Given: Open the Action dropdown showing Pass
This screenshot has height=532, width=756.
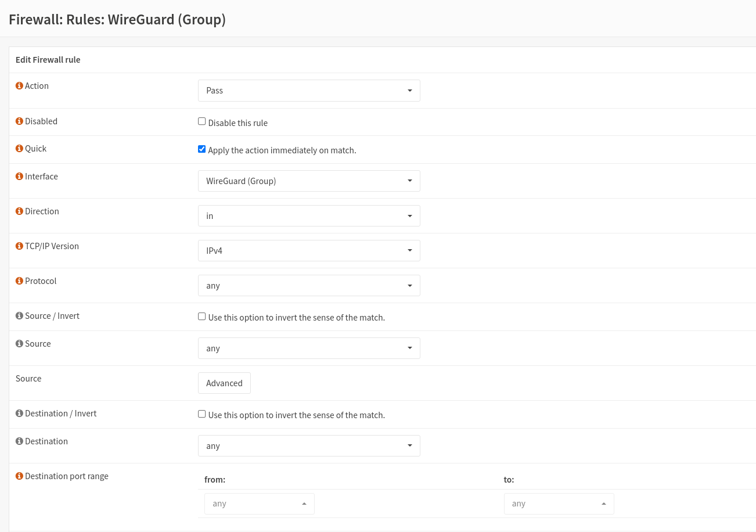Looking at the screenshot, I should (309, 91).
